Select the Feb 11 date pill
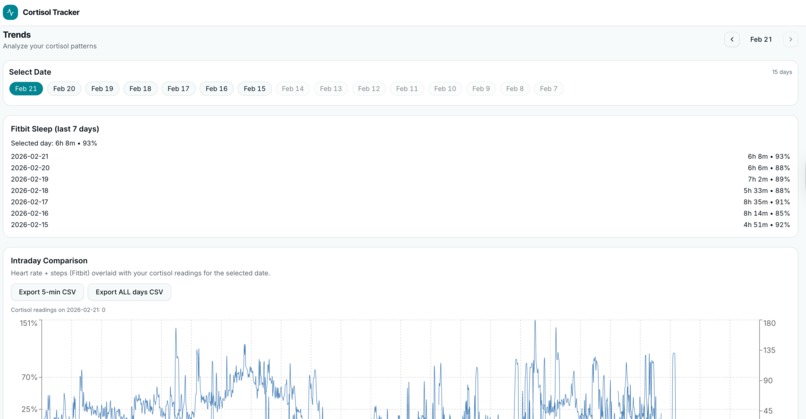Image resolution: width=806 pixels, height=419 pixels. coord(407,88)
